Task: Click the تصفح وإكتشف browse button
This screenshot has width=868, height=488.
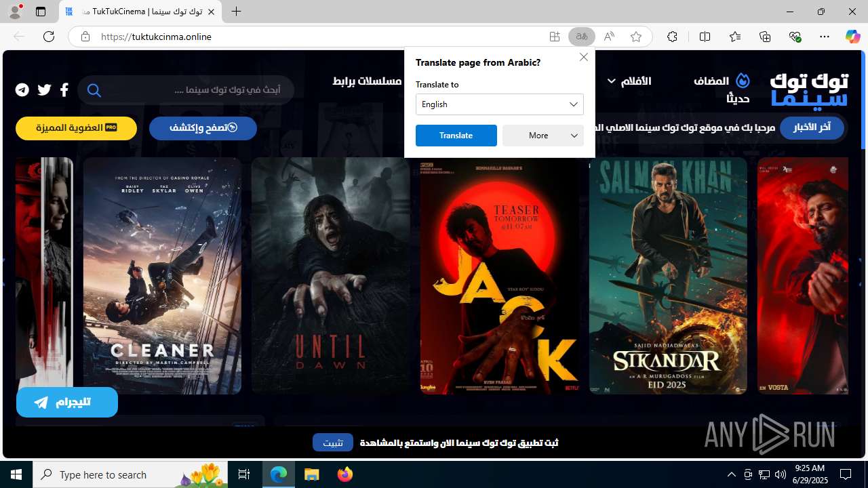Action: click(203, 128)
